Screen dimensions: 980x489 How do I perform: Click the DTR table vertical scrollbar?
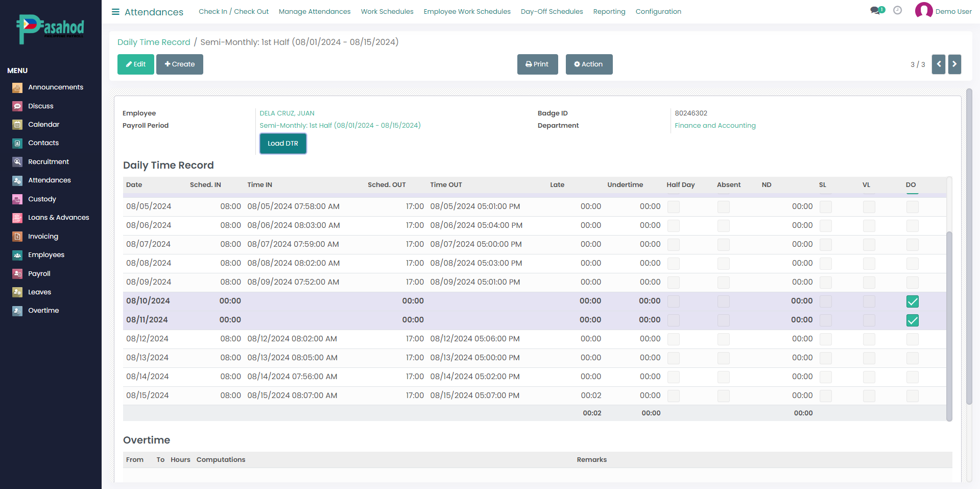coord(949,326)
